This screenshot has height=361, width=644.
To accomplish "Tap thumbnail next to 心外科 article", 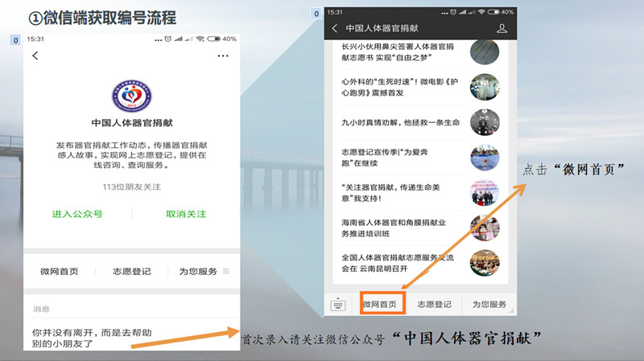I will (x=485, y=87).
